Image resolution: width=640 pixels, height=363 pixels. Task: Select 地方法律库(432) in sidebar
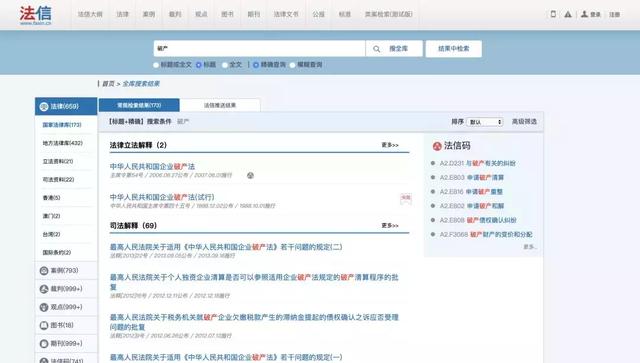[x=63, y=143]
